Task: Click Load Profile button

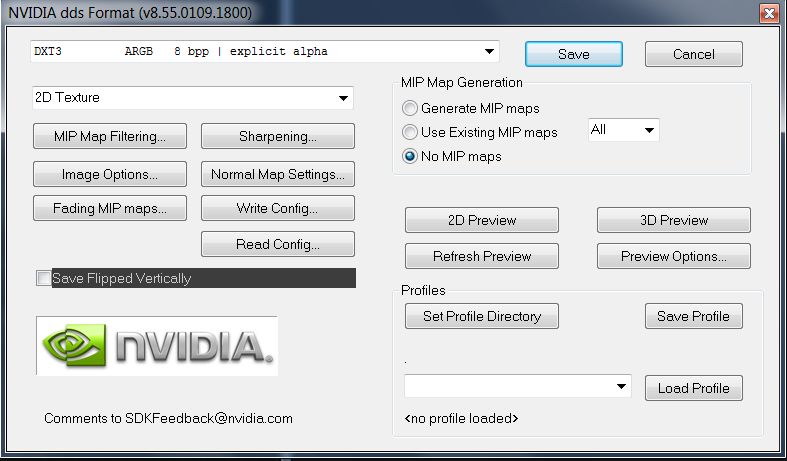Action: 694,388
